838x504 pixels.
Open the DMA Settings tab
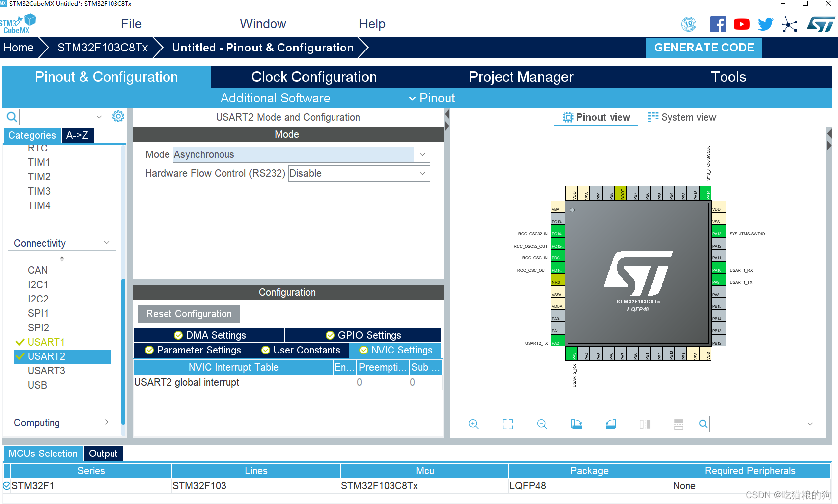pos(210,335)
